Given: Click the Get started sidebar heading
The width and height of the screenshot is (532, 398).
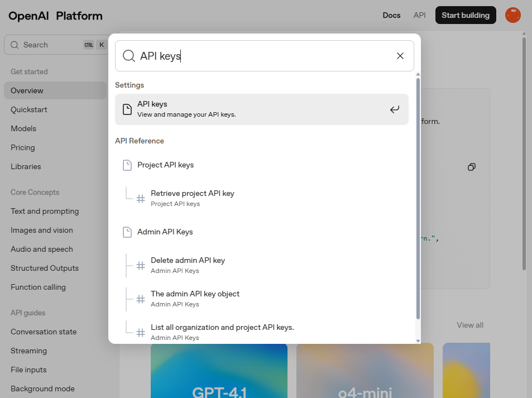Looking at the screenshot, I should point(29,71).
